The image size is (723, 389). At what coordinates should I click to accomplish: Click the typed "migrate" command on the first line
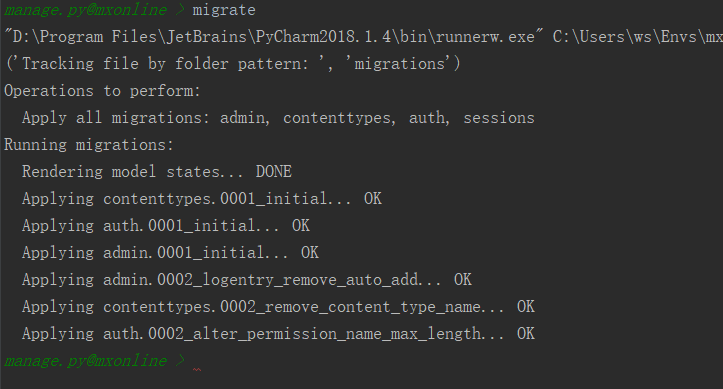(224, 10)
